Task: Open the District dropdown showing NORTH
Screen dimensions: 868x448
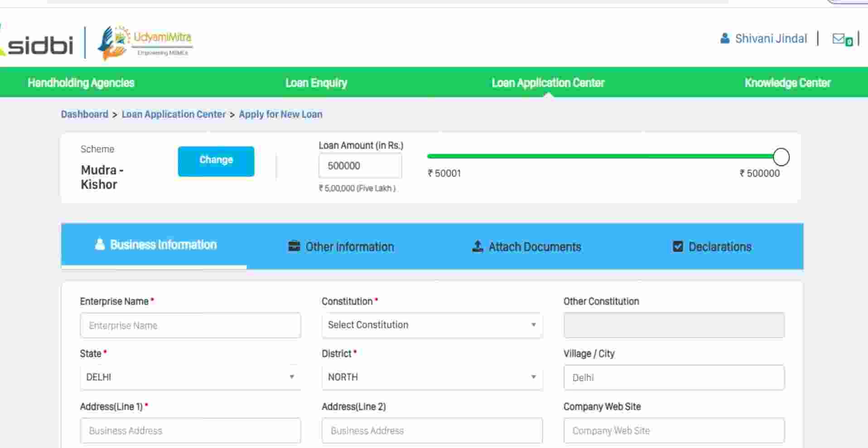Action: pos(432,377)
